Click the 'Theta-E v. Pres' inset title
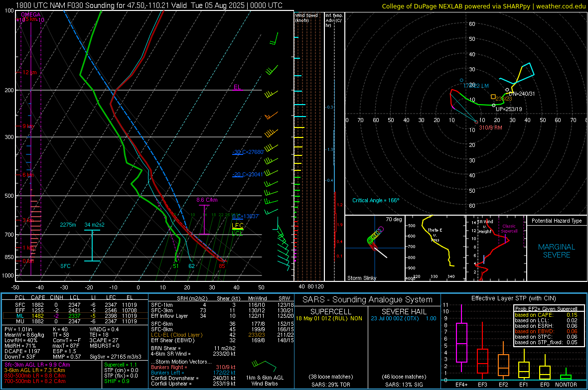This screenshot has width=588, height=390. coord(435,235)
